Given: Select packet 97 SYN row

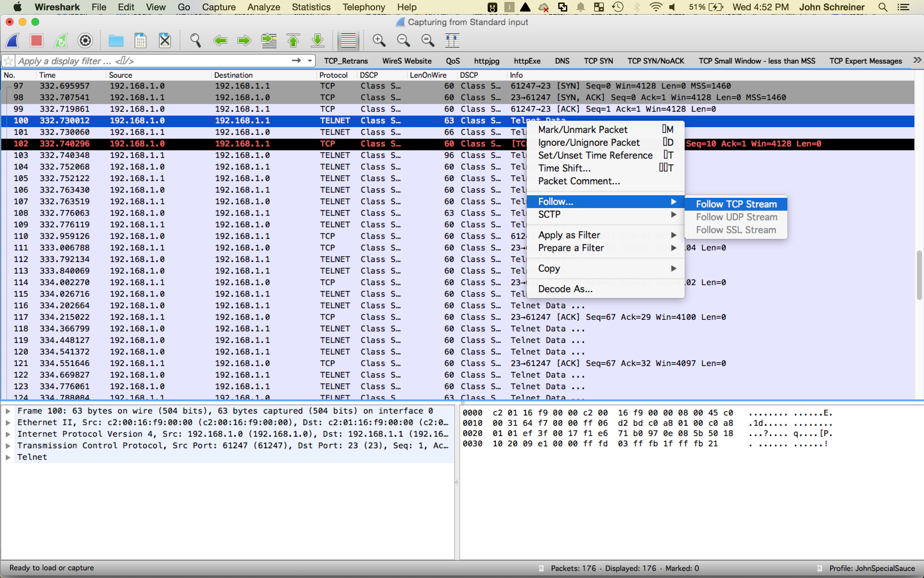Looking at the screenshot, I should pos(458,86).
